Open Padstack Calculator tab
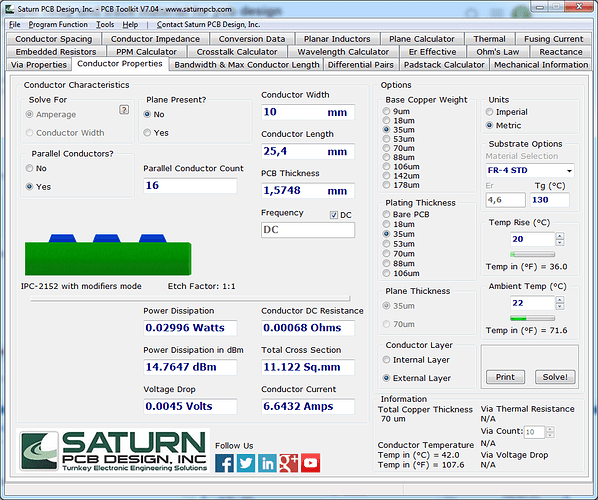 444,65
